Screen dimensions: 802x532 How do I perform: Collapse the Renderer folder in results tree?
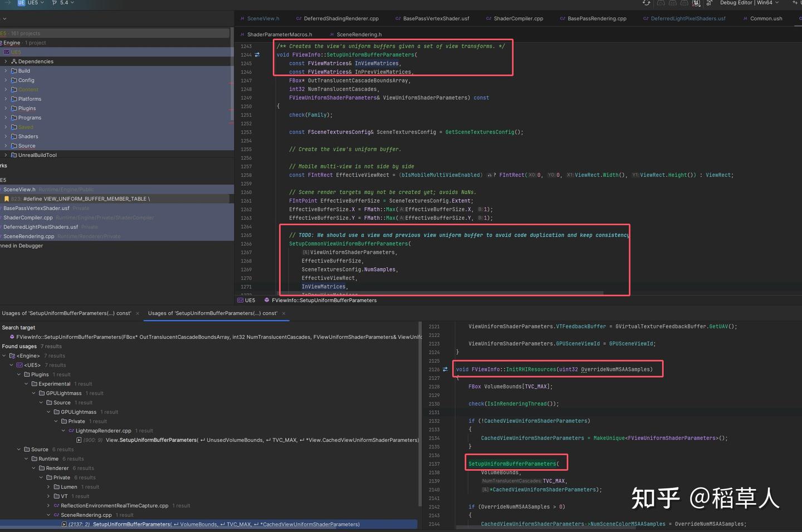(x=33, y=467)
